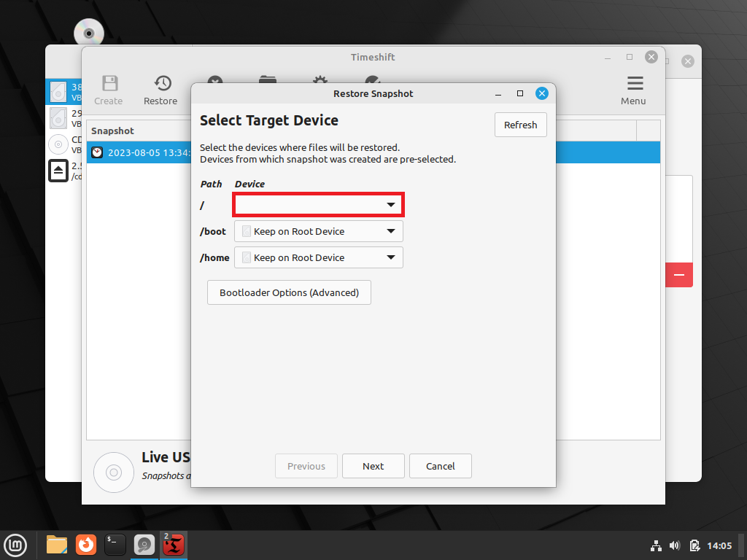The image size is (747, 560).
Task: Switch to Disks app in taskbar
Action: click(x=144, y=545)
